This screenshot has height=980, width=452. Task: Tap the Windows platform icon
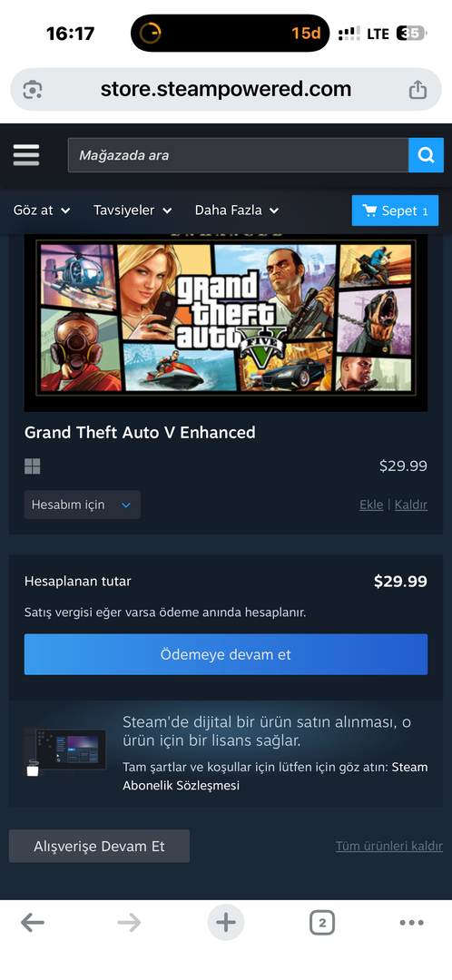[33, 466]
